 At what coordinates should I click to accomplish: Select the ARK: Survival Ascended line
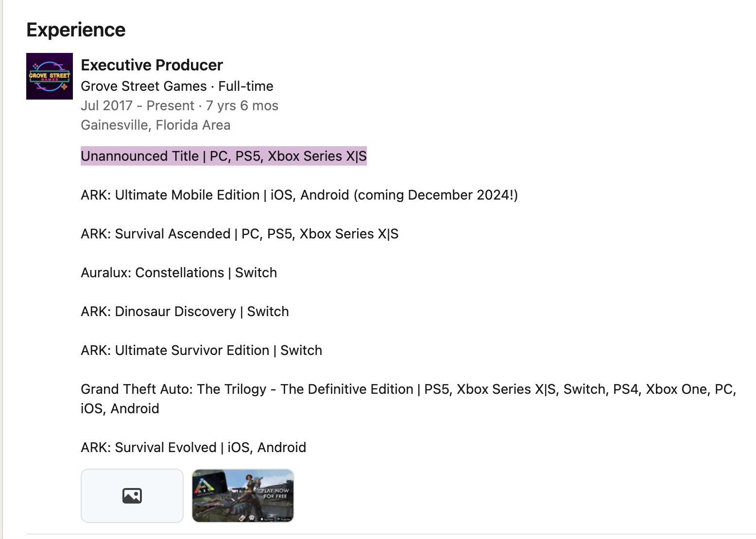tap(240, 234)
